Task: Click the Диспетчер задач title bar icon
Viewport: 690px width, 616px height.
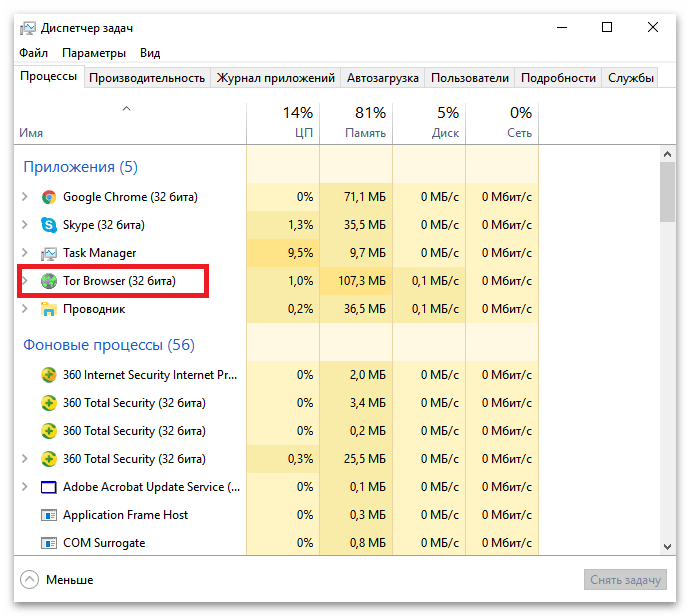Action: click(x=28, y=28)
